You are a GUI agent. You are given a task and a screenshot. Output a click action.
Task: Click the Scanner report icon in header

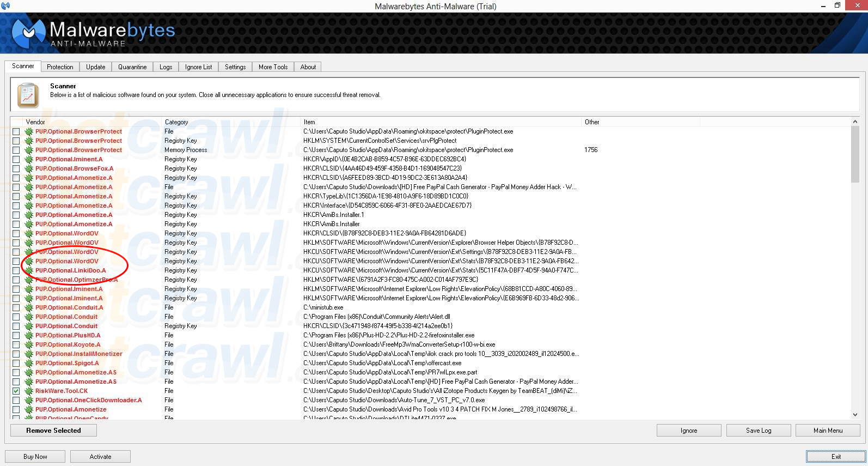pos(28,95)
